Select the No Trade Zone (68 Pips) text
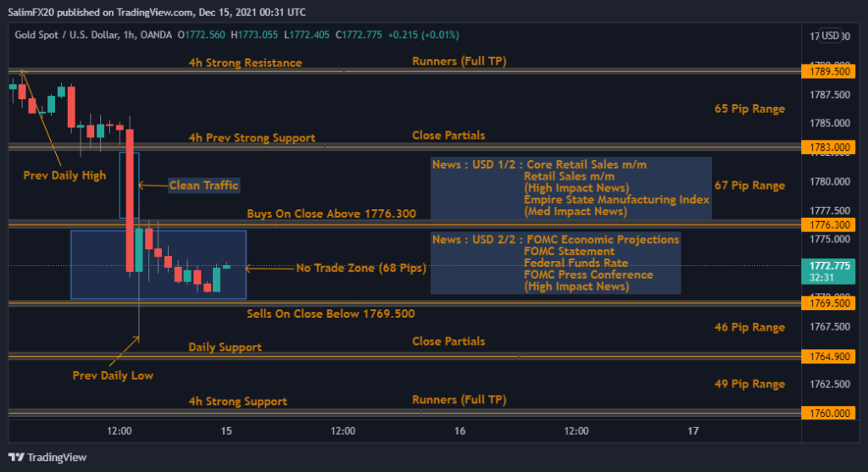Image resolution: width=868 pixels, height=472 pixels. pos(360,268)
